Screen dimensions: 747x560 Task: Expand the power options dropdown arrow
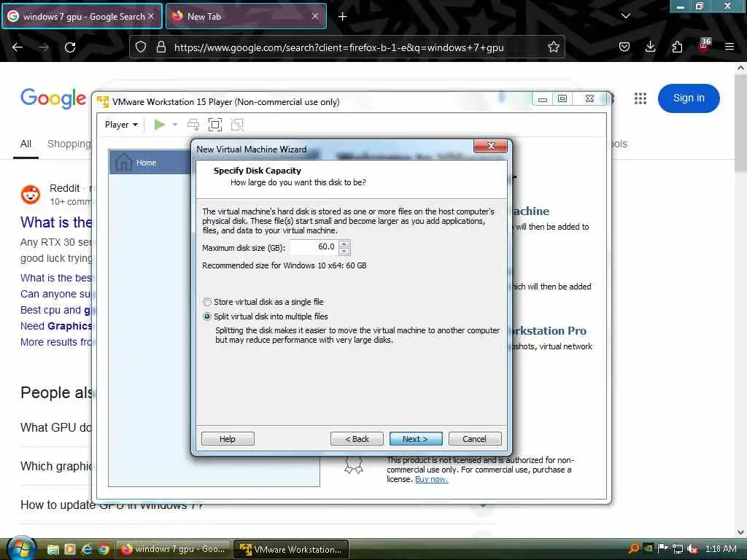pyautogui.click(x=175, y=125)
